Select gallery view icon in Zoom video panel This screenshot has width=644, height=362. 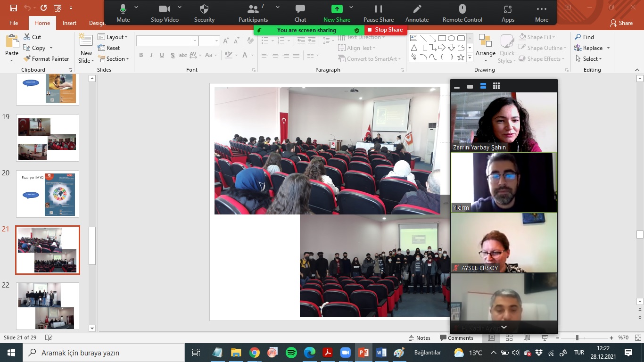pyautogui.click(x=496, y=86)
